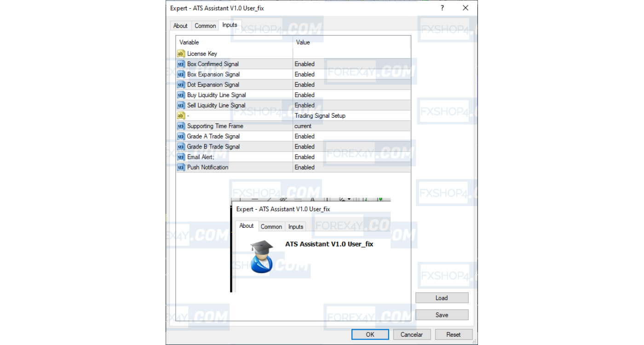644x345 pixels.
Task: Click the 123 icon beside Email Alert
Action: pos(180,157)
